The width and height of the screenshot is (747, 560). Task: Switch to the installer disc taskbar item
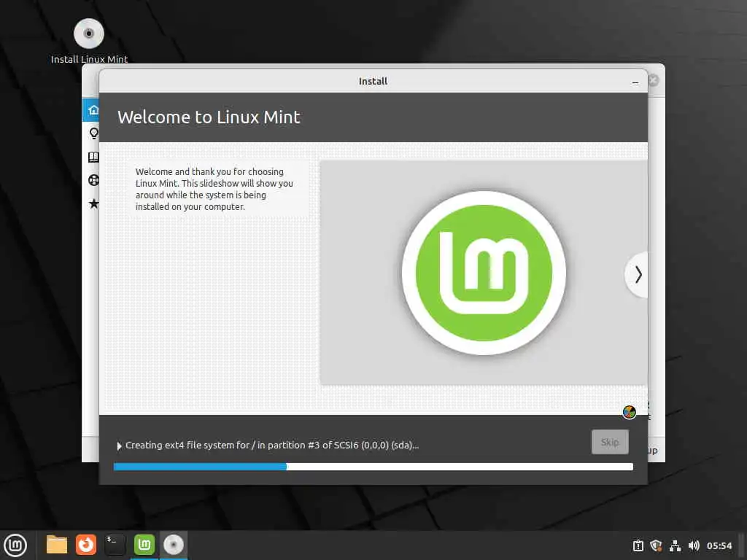point(174,545)
